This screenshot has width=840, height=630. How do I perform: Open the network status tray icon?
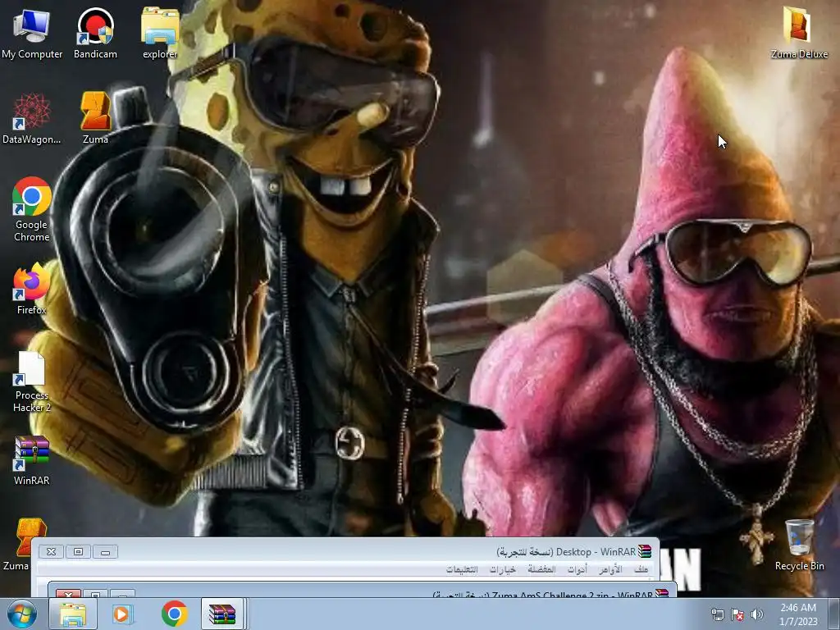(x=717, y=614)
